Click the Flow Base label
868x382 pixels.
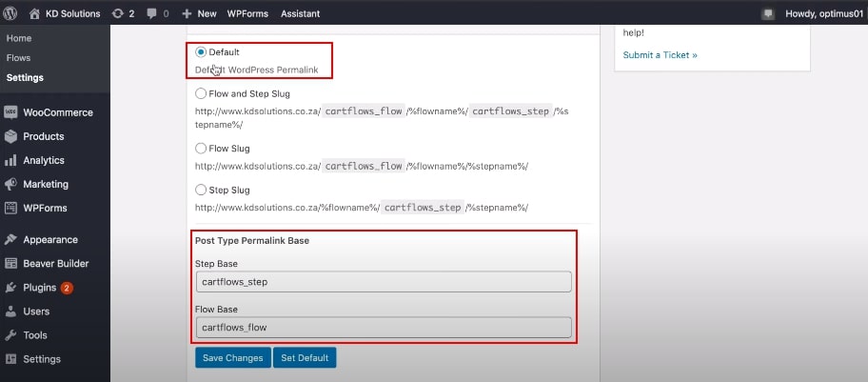click(x=216, y=310)
